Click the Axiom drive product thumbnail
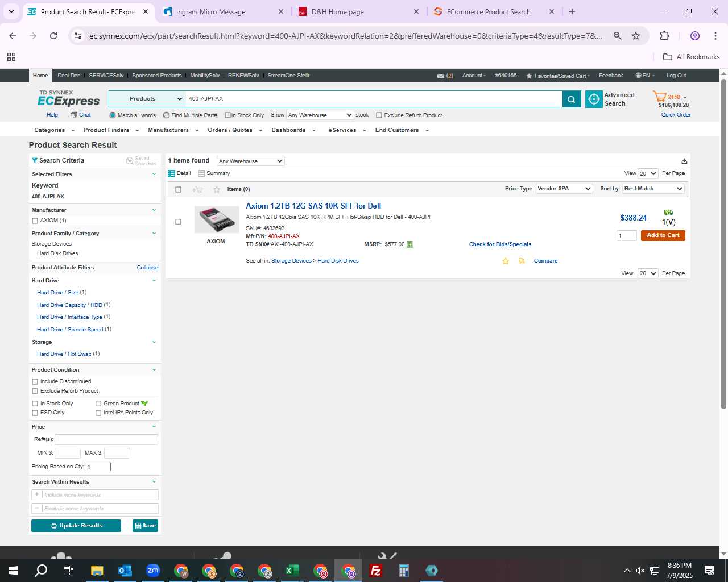Image resolution: width=728 pixels, height=582 pixels. tap(216, 220)
